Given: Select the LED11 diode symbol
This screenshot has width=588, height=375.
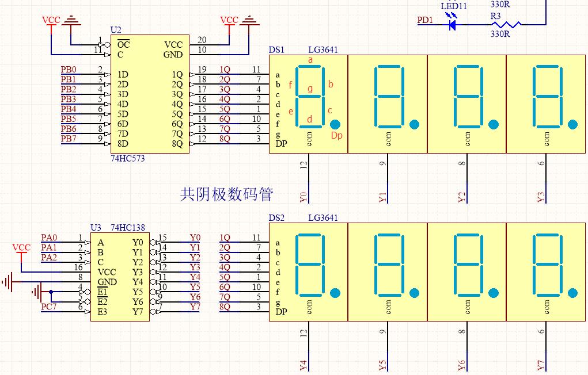Looking at the screenshot, I should tap(452, 25).
